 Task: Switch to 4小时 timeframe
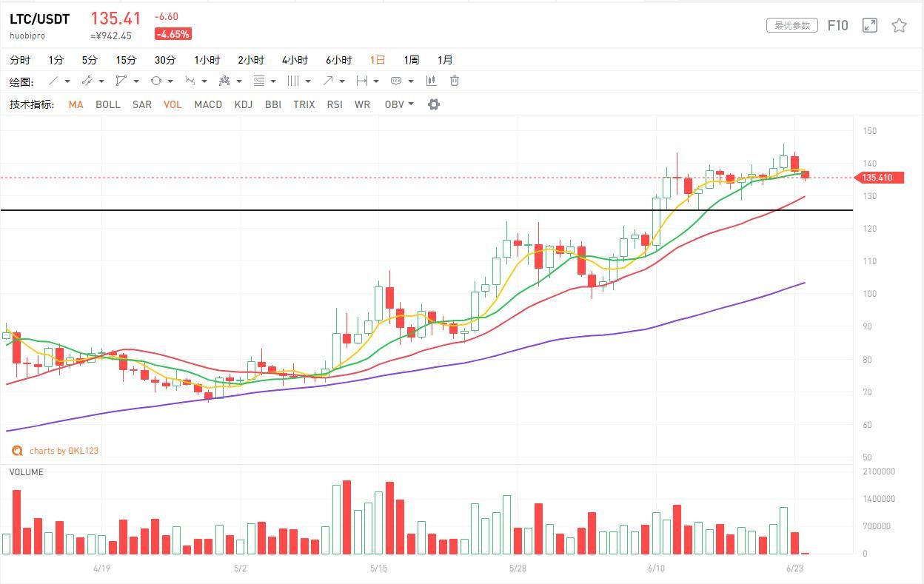295,60
